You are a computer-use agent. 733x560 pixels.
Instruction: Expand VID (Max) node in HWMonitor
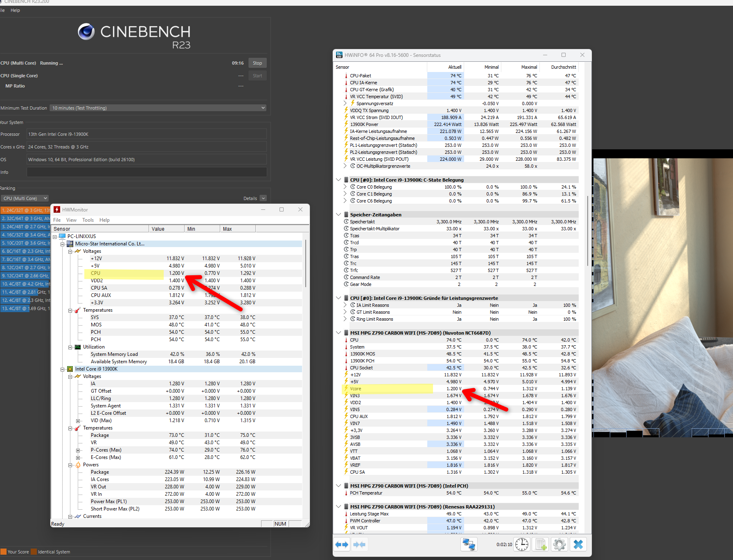[x=78, y=421]
